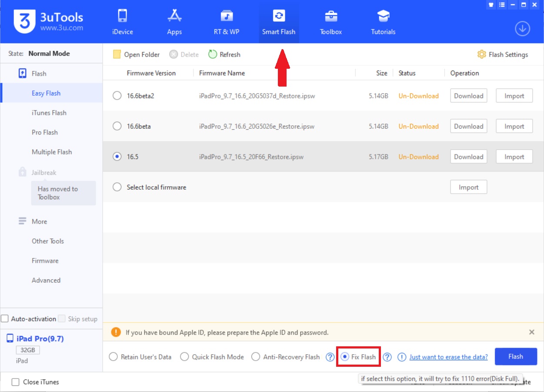544x392 pixels.
Task: Select the 16.6beta firmware radio button
Action: [x=117, y=126]
